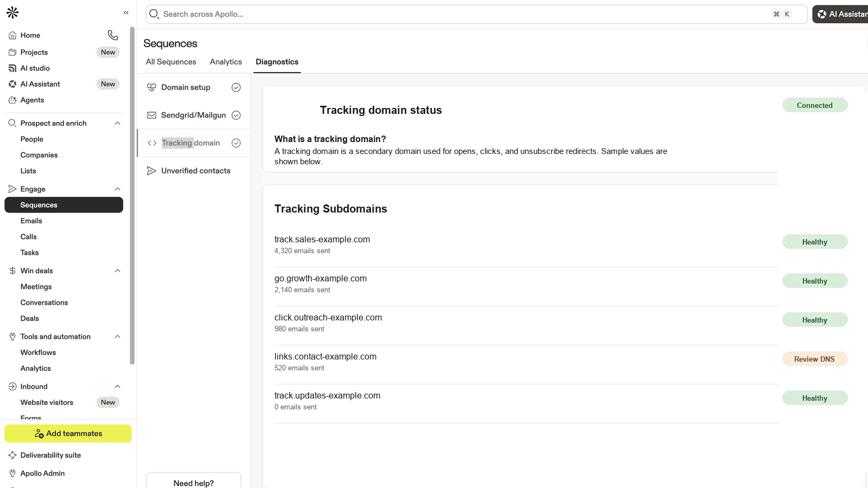The image size is (868, 488).
Task: Open the AI Assistant top button
Action: pos(841,14)
